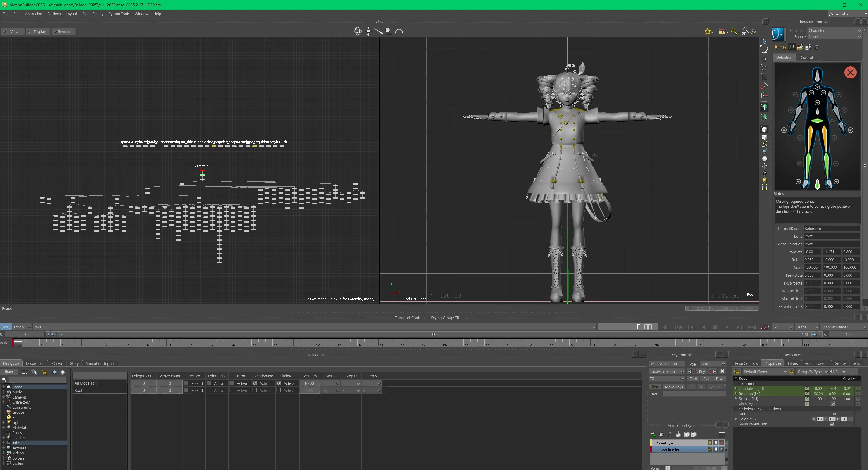868x470 pixels.
Task: Toggle the Visibility checkbox in Properties
Action: [x=832, y=404]
